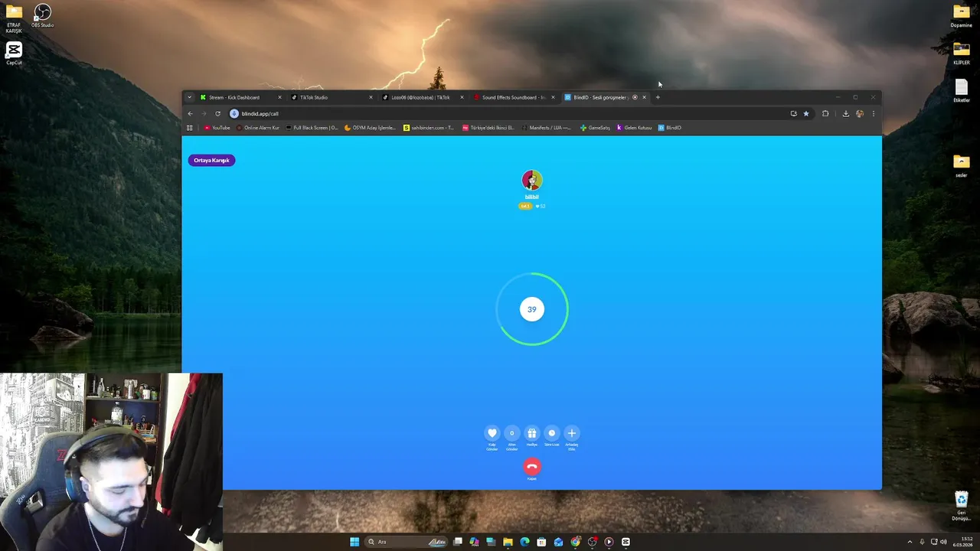The image size is (980, 551).
Task: Open the ÖSYM Aday İşlemleri bookmark
Action: pyautogui.click(x=371, y=128)
